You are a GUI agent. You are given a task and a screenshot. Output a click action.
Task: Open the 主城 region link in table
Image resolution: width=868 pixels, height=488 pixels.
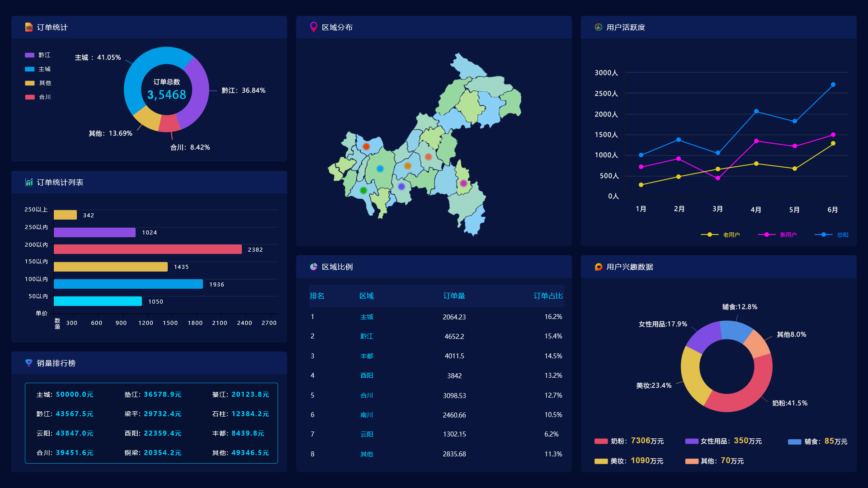click(367, 317)
